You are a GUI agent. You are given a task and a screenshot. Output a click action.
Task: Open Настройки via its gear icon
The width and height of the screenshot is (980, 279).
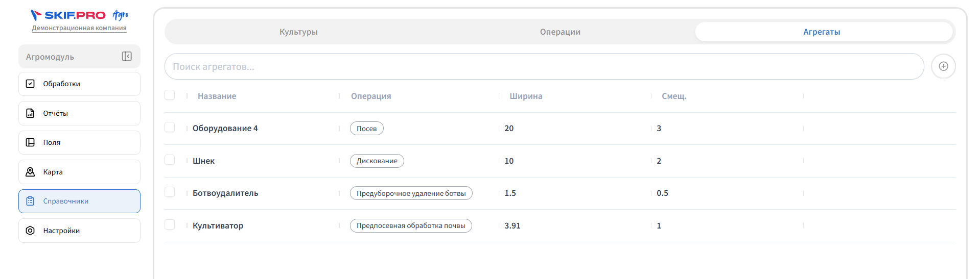[x=30, y=231]
